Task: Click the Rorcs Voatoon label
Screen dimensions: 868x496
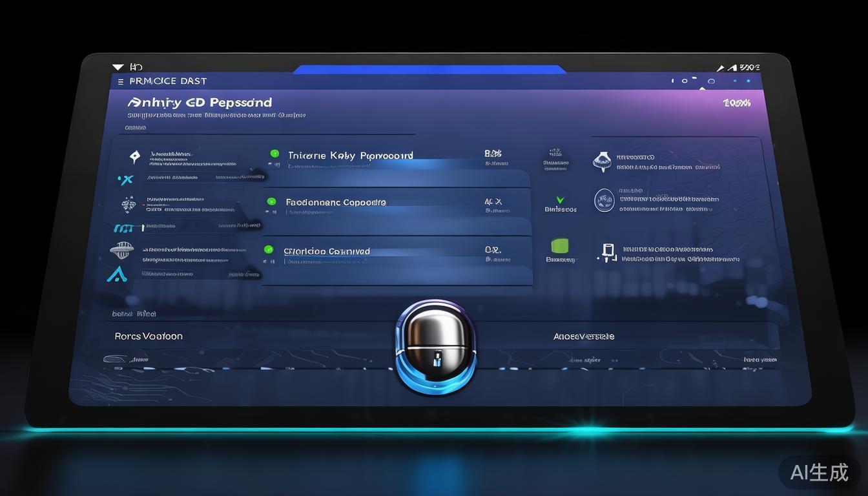Action: click(149, 336)
